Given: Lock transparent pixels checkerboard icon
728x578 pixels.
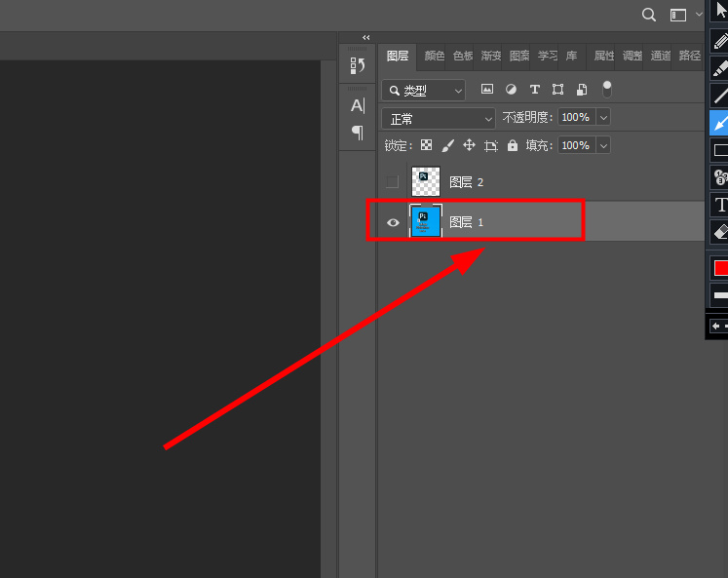Looking at the screenshot, I should tap(426, 145).
